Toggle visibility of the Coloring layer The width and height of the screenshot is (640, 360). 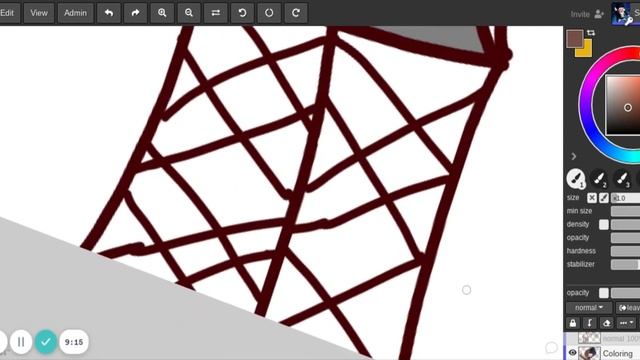tap(572, 353)
